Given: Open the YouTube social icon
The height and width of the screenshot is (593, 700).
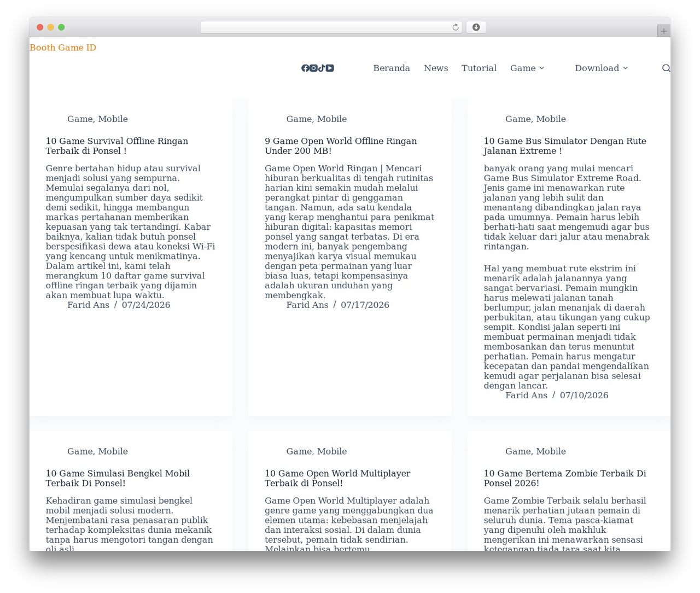Looking at the screenshot, I should tap(330, 68).
